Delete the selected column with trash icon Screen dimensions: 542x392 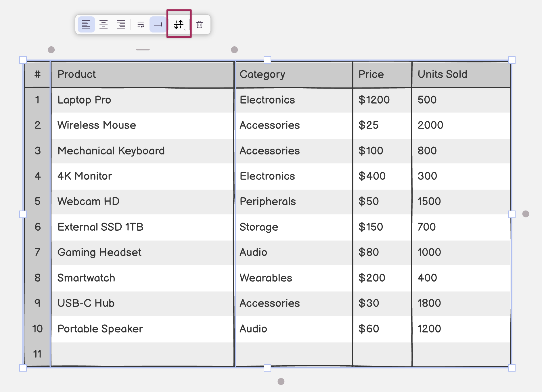[x=200, y=25]
